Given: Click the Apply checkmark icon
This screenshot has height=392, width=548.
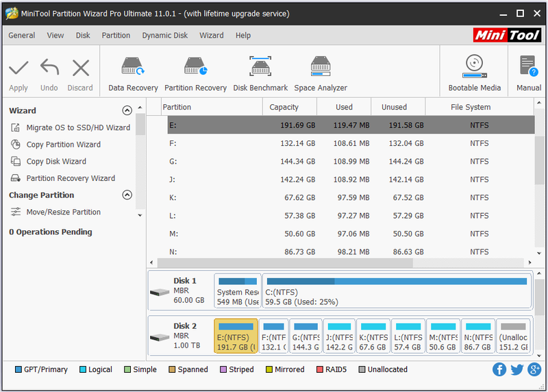Looking at the screenshot, I should click(18, 69).
